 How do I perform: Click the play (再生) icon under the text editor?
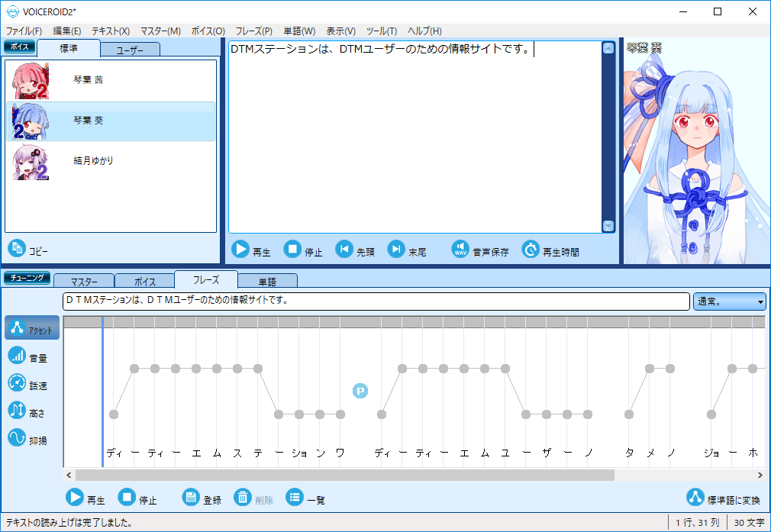pyautogui.click(x=240, y=250)
